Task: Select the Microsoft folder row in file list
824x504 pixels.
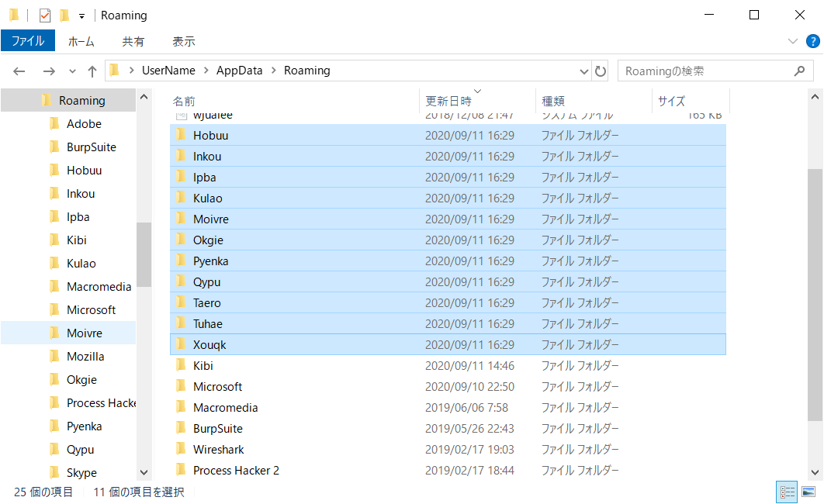Action: 448,386
